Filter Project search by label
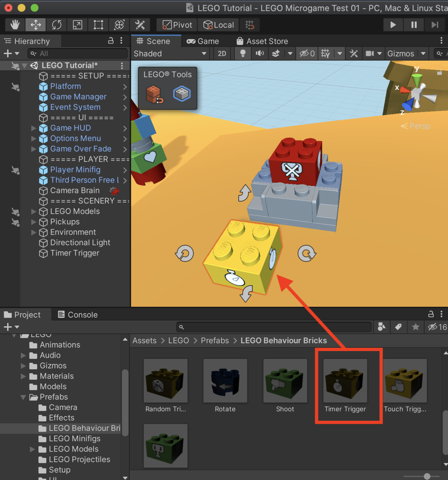The height and width of the screenshot is (480, 448). 398,327
